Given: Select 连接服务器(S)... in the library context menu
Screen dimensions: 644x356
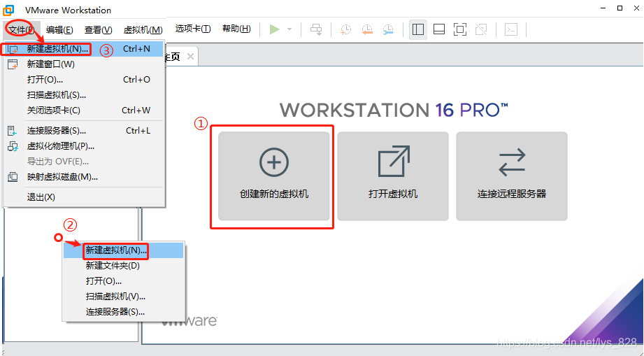Looking at the screenshot, I should [123, 312].
